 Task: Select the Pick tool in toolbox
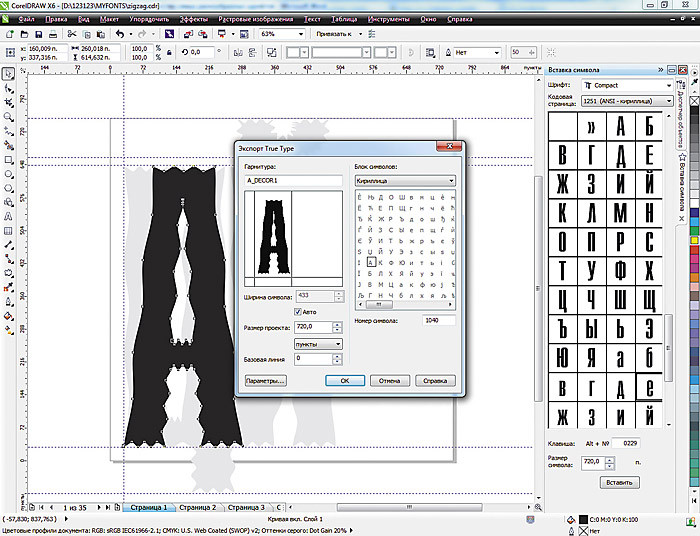(x=8, y=74)
